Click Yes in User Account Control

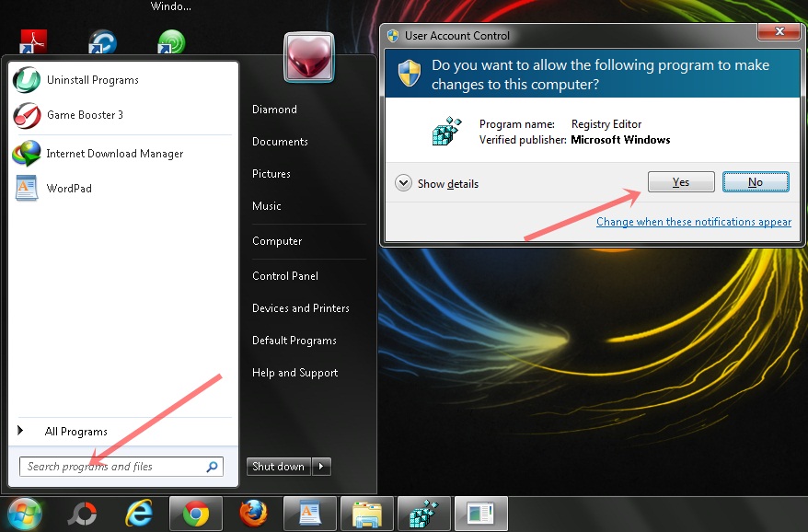tap(681, 182)
